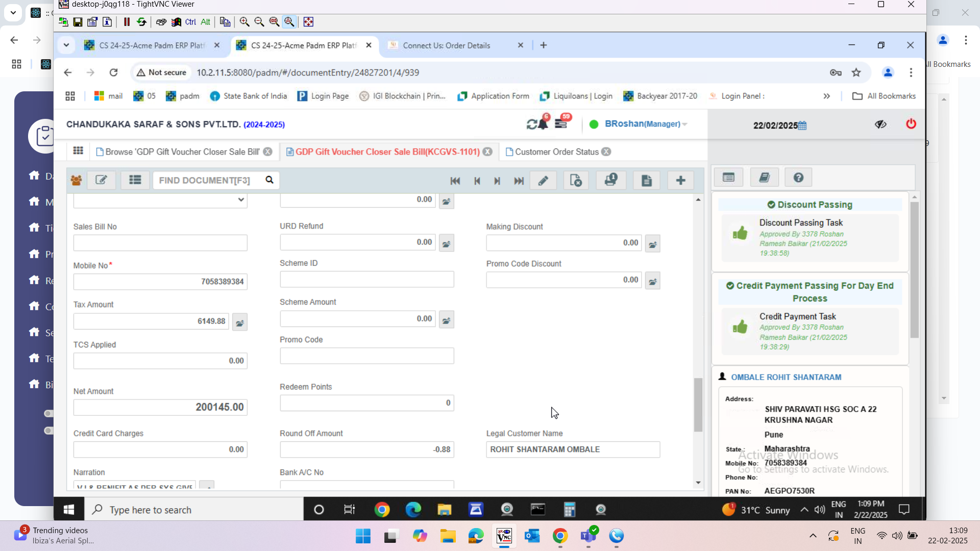This screenshot has height=551, width=980.
Task: Send Ctrl+Alt+Del via VNC toolbar
Action: tap(161, 22)
